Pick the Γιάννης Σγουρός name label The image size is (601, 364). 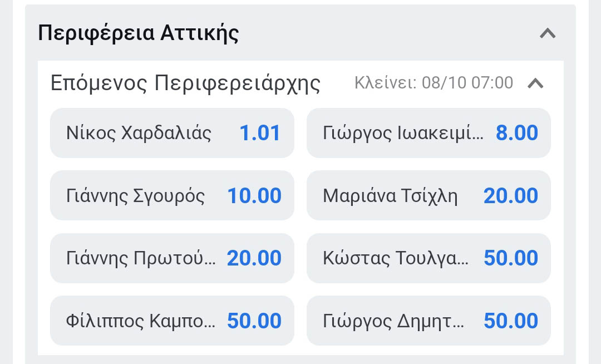(135, 196)
